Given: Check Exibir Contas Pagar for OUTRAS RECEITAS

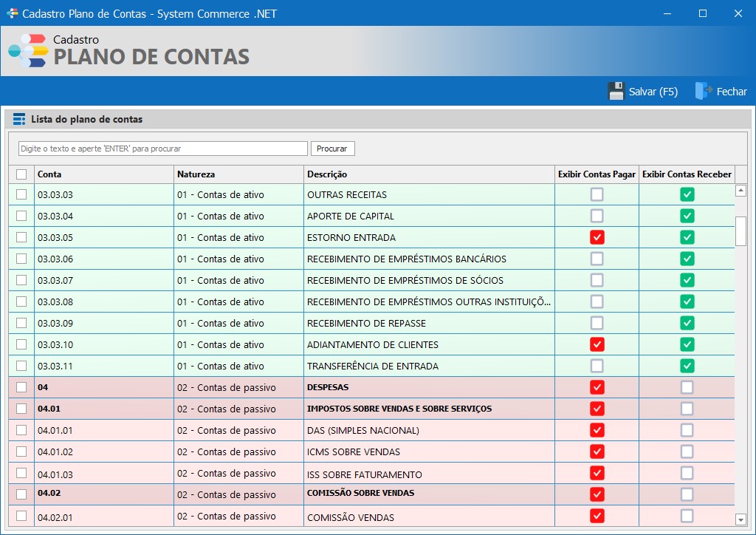Looking at the screenshot, I should [x=597, y=194].
